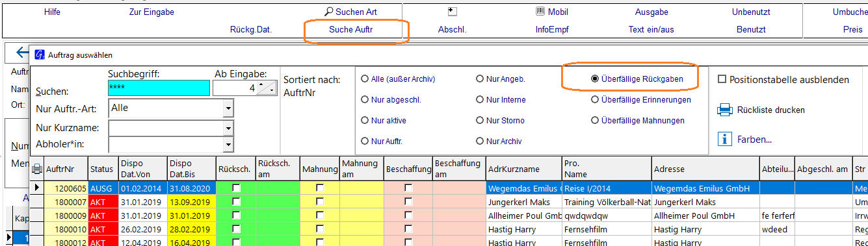868x246 pixels.
Task: Click the AdrKurzname column header
Action: pos(523,169)
